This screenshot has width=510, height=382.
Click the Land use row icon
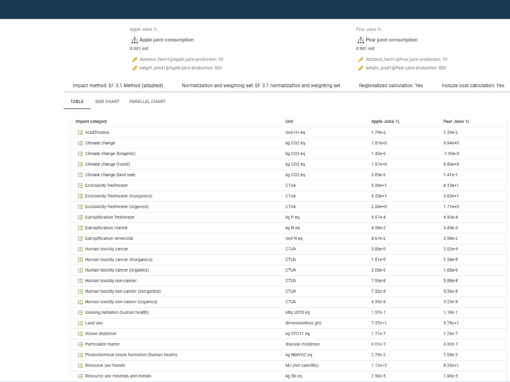point(80,323)
